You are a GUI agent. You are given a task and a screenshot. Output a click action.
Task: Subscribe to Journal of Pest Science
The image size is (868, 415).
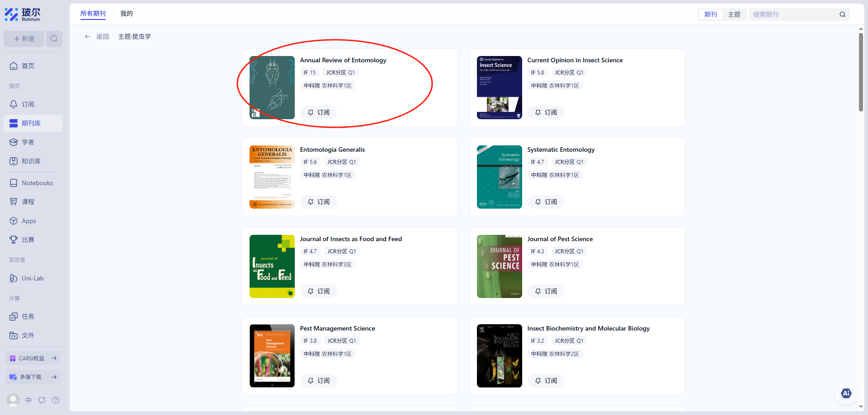pyautogui.click(x=546, y=291)
